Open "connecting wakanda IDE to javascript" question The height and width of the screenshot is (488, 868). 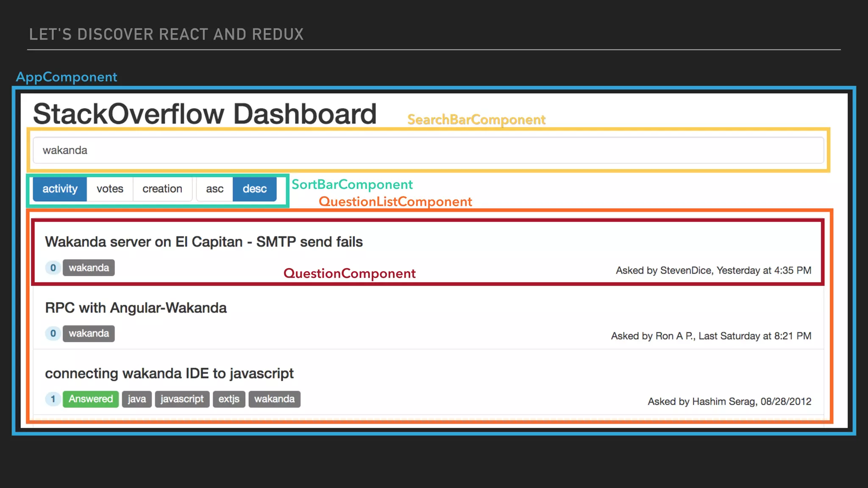tap(169, 374)
